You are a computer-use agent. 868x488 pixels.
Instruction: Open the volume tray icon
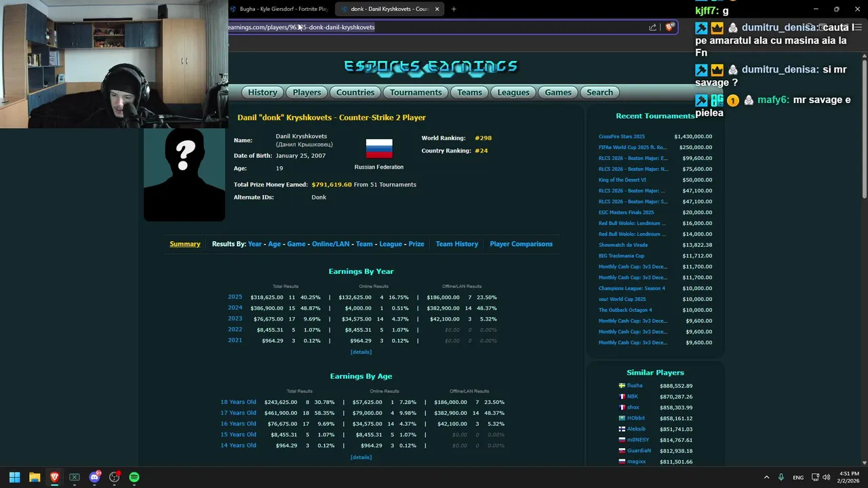click(x=826, y=477)
